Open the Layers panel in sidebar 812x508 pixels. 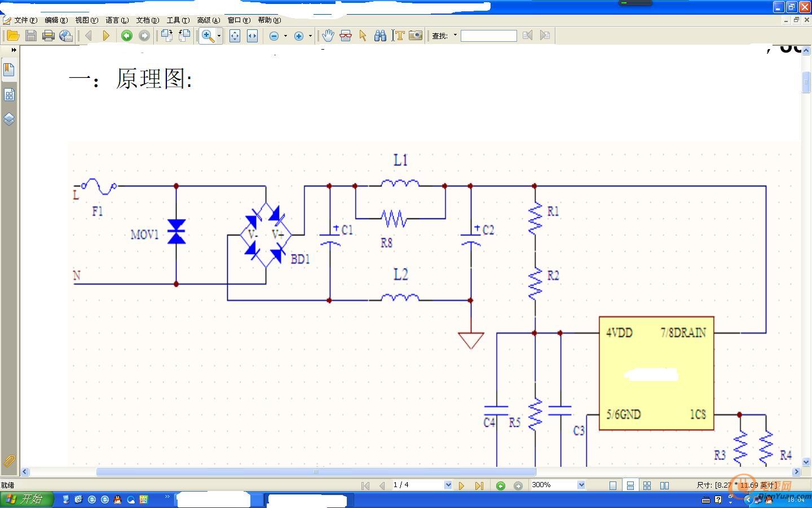[x=9, y=119]
